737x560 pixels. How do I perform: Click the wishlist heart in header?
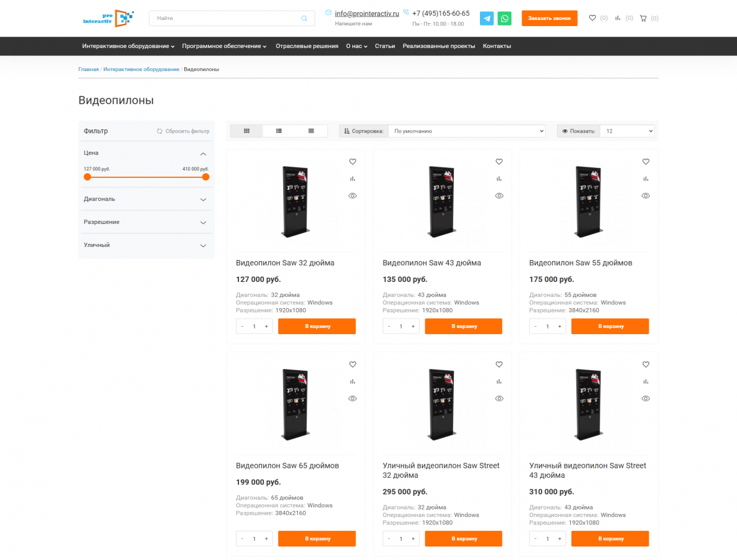tap(593, 19)
